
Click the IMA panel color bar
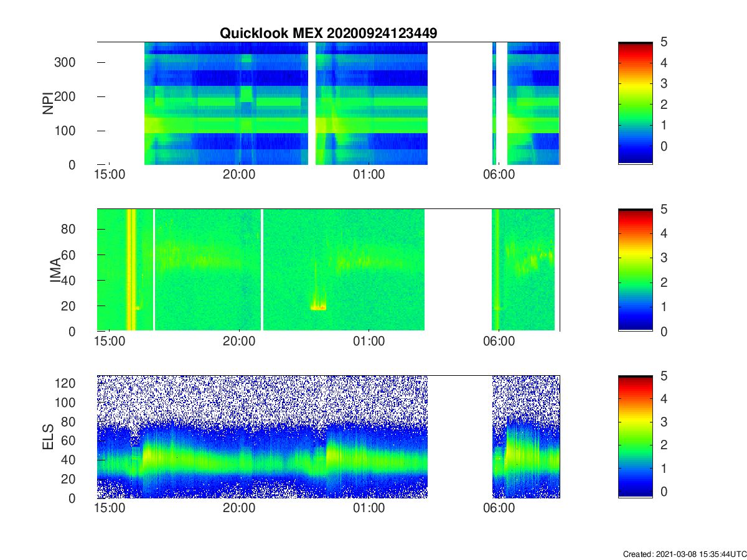(635, 269)
